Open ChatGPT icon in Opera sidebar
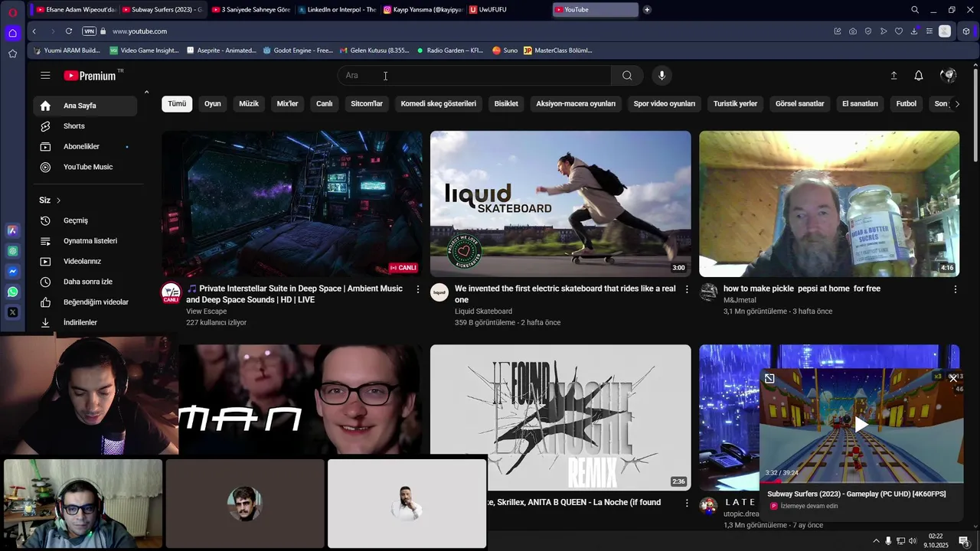 coord(13,251)
